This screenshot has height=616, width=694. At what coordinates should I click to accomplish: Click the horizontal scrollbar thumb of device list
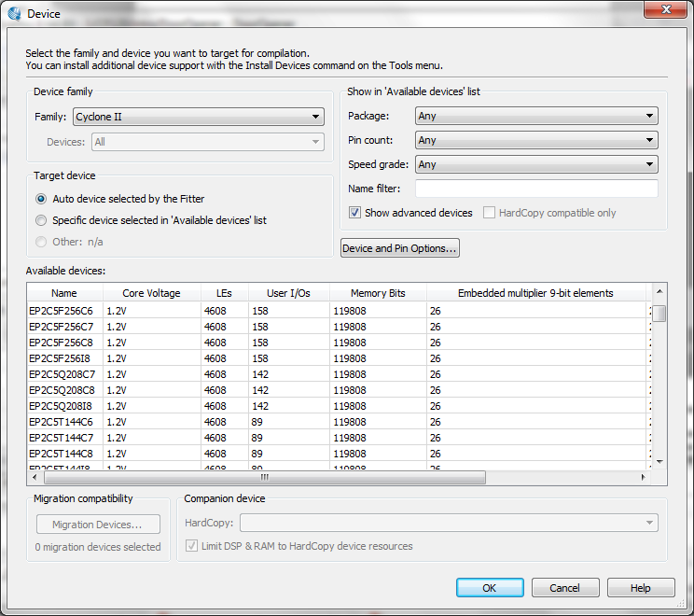265,477
